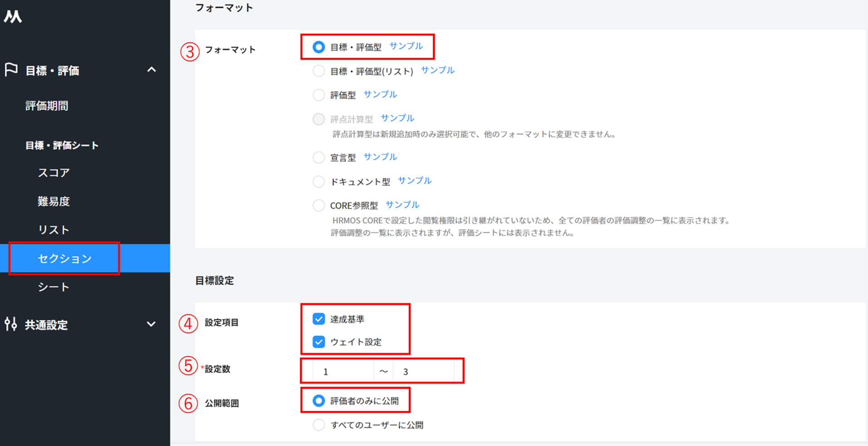Click the flag icon beside 目標・評価
This screenshot has width=868, height=446.
click(x=11, y=70)
